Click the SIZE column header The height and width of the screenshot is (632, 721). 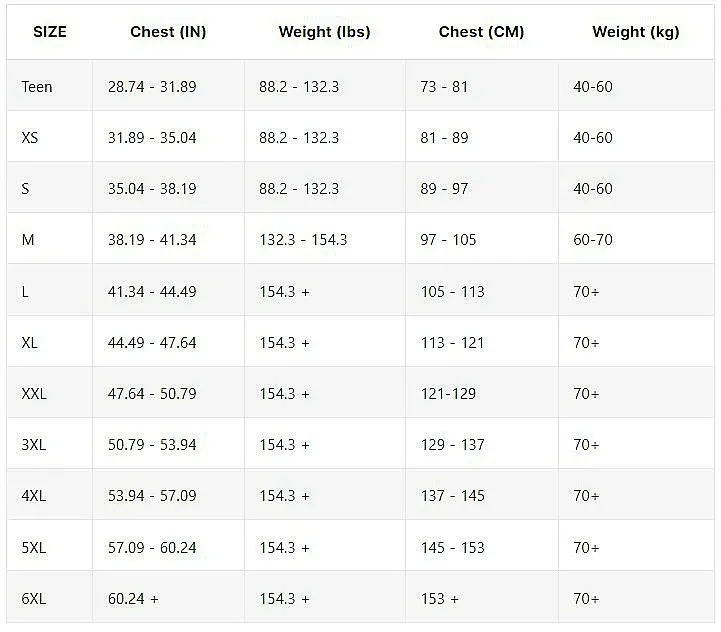pyautogui.click(x=50, y=32)
